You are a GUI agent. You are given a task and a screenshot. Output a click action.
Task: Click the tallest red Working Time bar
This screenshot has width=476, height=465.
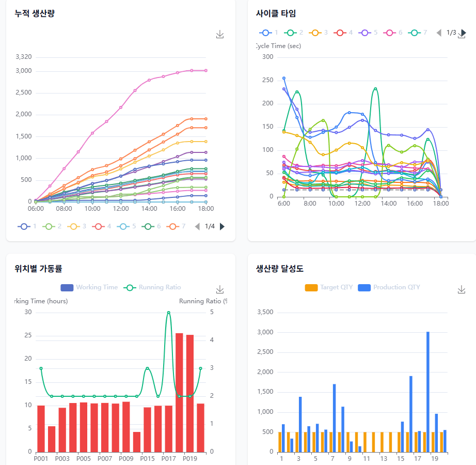click(x=179, y=393)
